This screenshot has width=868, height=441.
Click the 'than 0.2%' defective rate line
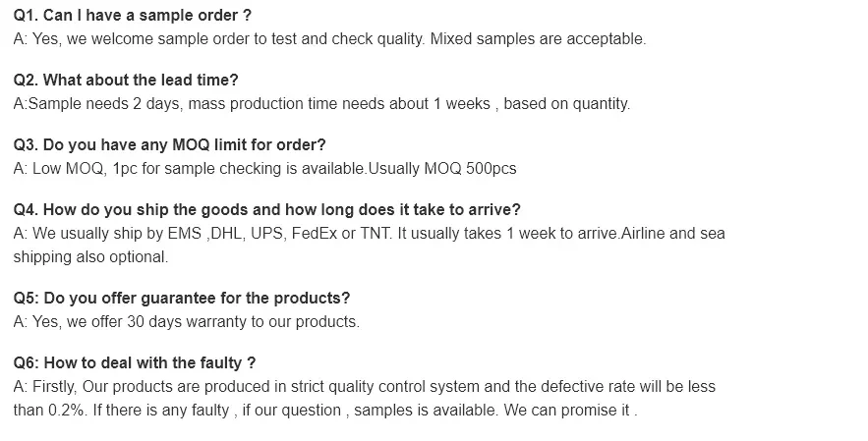[x=325, y=410]
